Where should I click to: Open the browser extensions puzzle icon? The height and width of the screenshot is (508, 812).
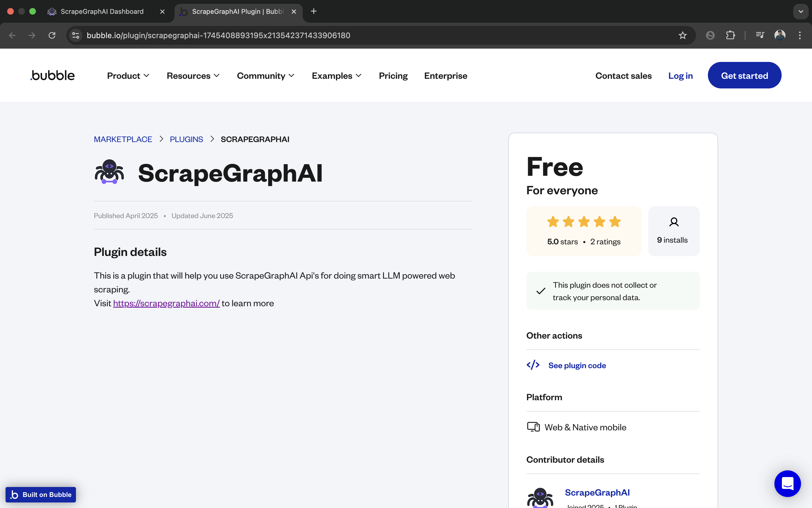pyautogui.click(x=730, y=35)
